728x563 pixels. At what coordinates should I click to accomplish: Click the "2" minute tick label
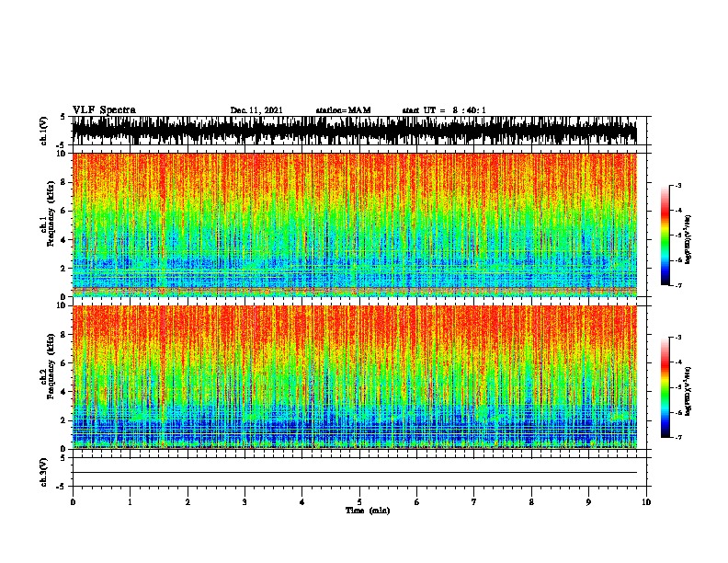point(188,502)
